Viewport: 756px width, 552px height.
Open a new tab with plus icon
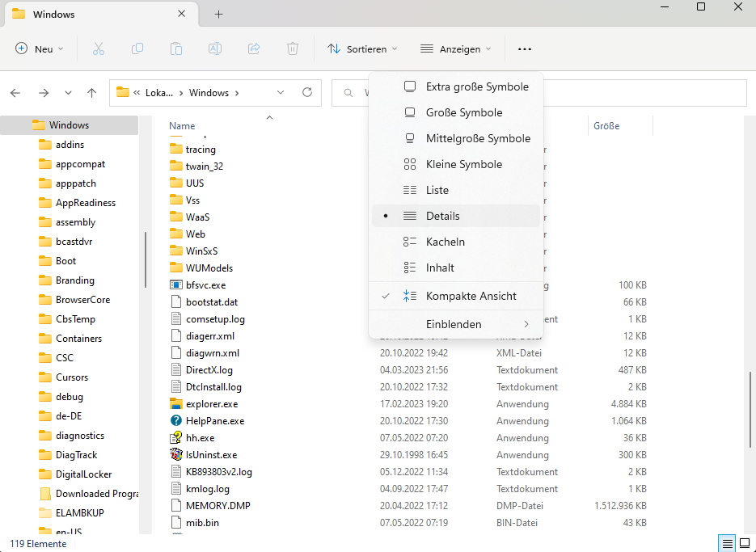click(x=219, y=14)
